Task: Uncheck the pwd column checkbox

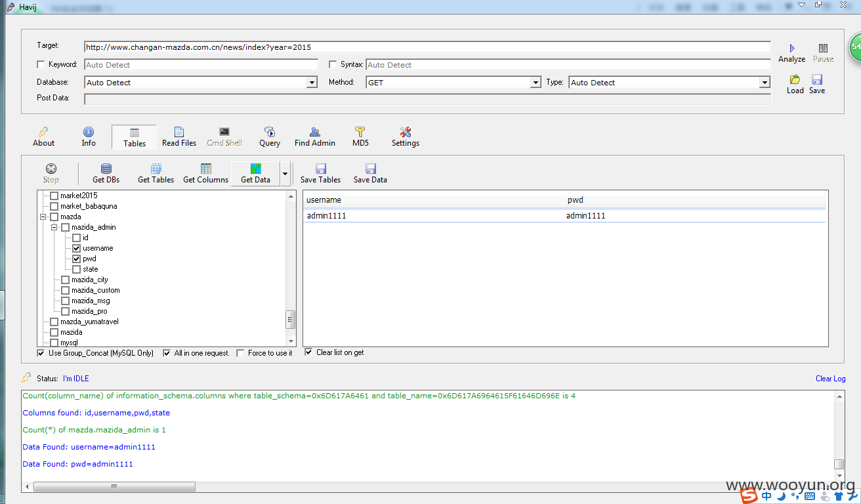Action: [76, 259]
